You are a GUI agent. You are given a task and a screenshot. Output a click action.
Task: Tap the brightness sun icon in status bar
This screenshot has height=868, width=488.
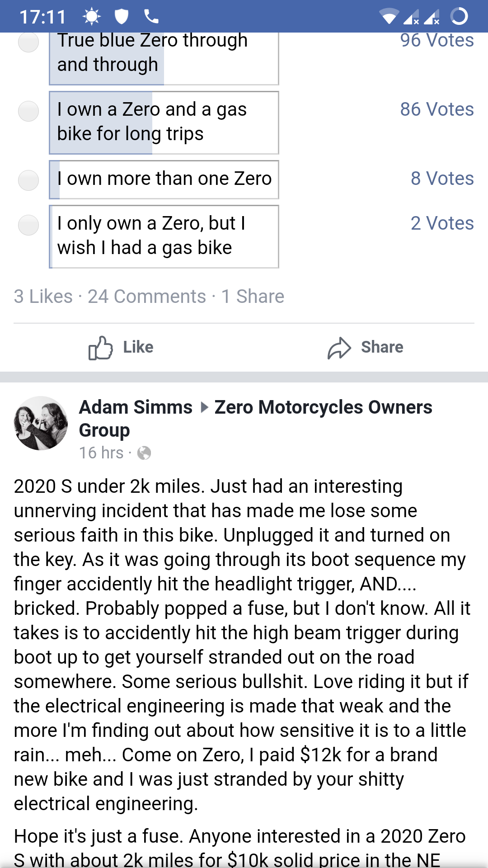point(92,17)
